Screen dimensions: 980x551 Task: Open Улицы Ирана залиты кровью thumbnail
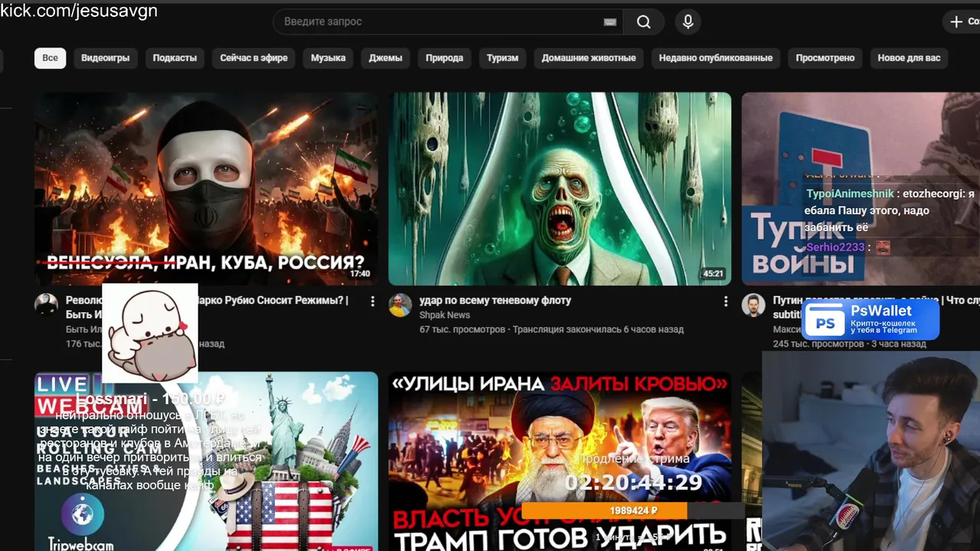(560, 461)
